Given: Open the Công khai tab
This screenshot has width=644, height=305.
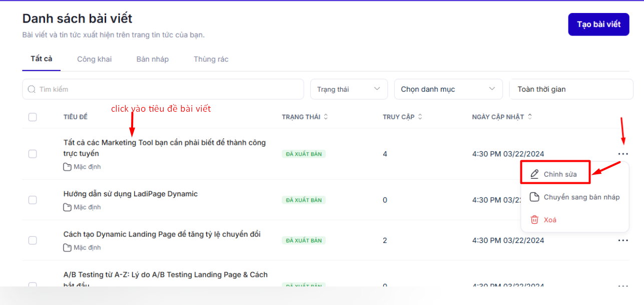Looking at the screenshot, I should click(x=95, y=59).
